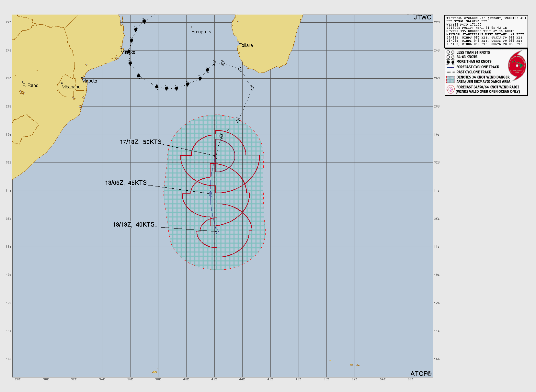
Task: Select the 'Less than 34 knots' legend symbol
Action: point(450,52)
